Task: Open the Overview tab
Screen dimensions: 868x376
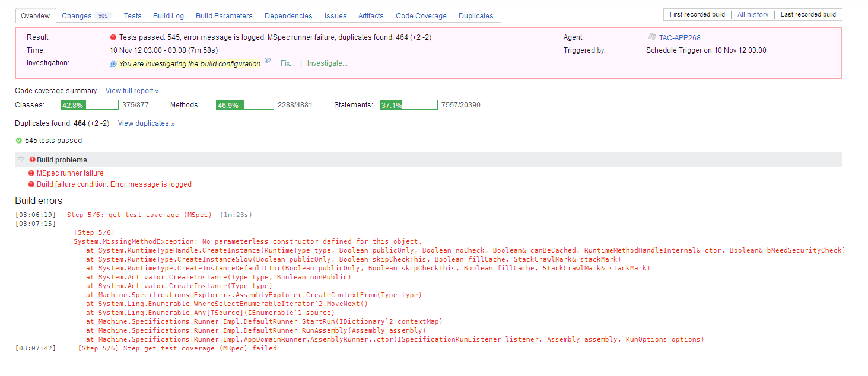Action: click(35, 16)
